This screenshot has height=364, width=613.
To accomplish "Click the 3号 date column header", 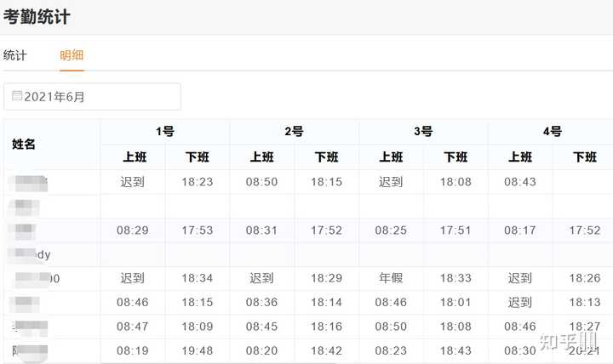I will point(423,132).
